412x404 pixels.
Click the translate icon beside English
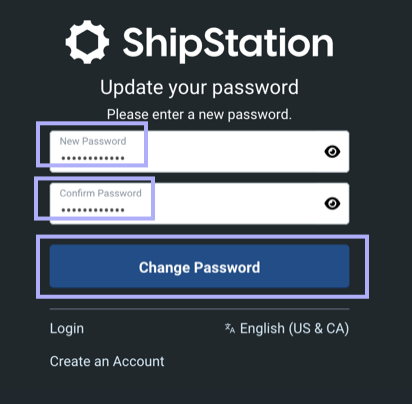230,328
